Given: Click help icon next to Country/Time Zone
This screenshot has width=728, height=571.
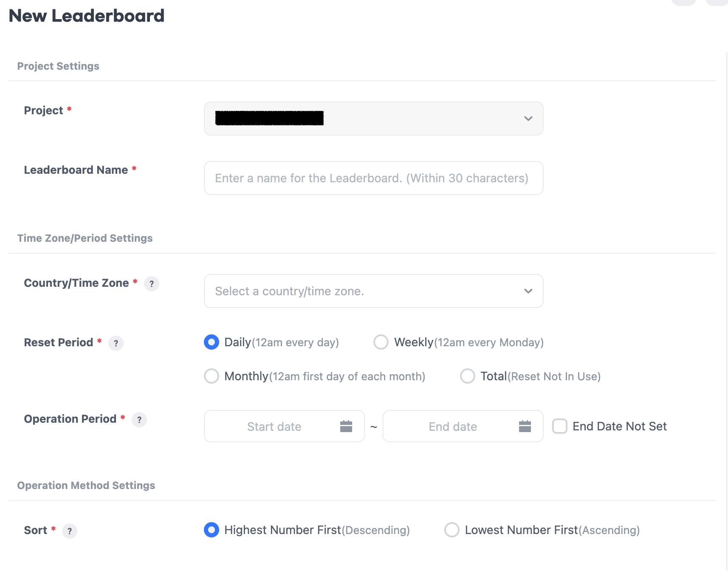Looking at the screenshot, I should tap(152, 284).
